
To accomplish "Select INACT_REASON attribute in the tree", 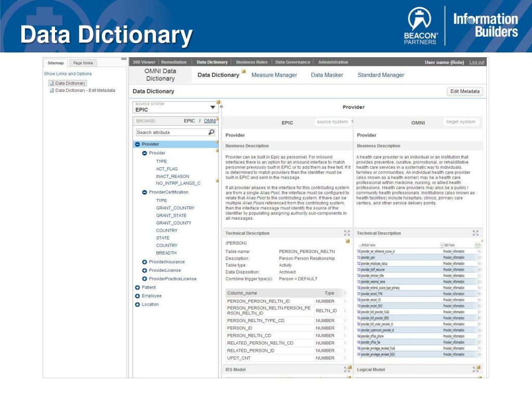I will point(172,176).
